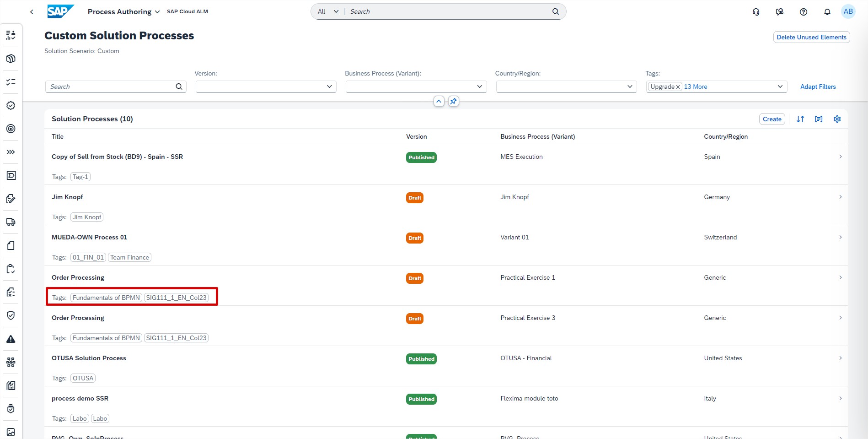This screenshot has width=868, height=439.
Task: Open the sort settings icon
Action: (800, 119)
